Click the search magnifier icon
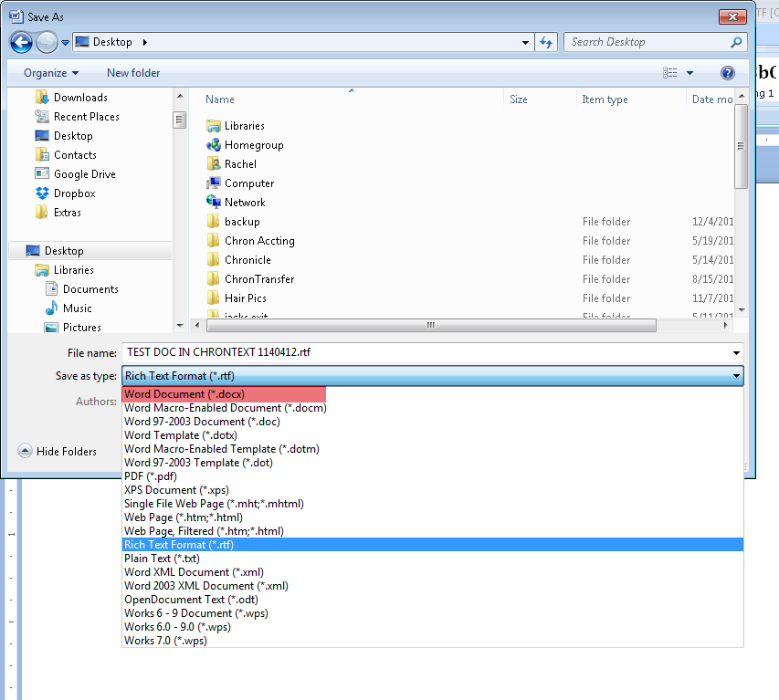The image size is (779, 700). tap(736, 42)
